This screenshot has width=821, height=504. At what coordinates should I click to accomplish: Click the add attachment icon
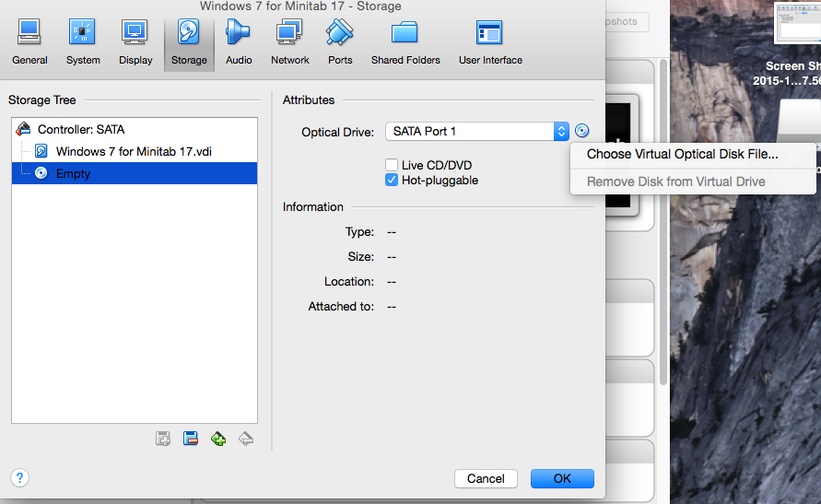click(218, 439)
